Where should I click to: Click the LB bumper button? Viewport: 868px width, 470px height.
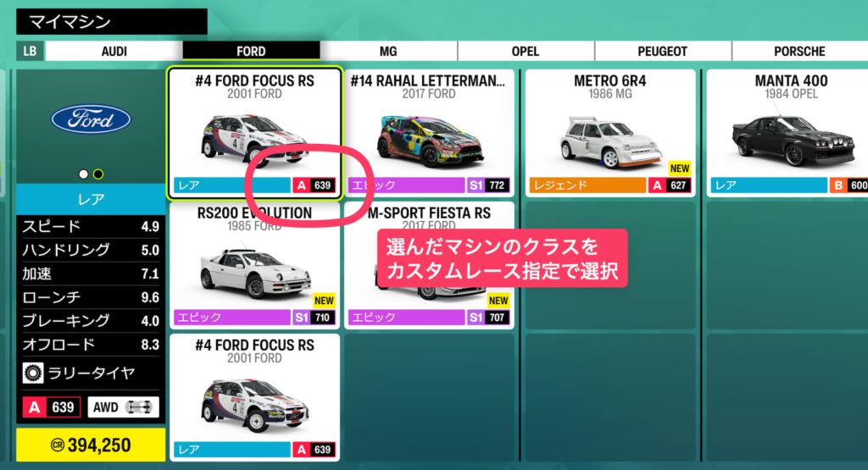pyautogui.click(x=30, y=52)
